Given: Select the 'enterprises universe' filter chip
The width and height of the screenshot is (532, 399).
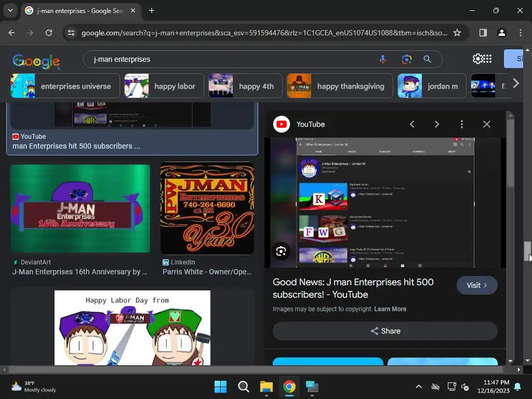Looking at the screenshot, I should (65, 86).
